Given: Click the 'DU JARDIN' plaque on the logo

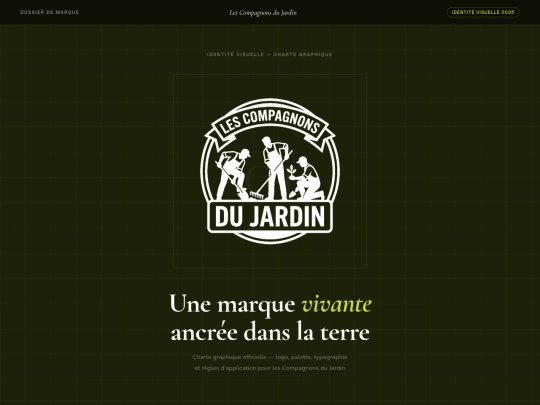Looking at the screenshot, I should [270, 217].
